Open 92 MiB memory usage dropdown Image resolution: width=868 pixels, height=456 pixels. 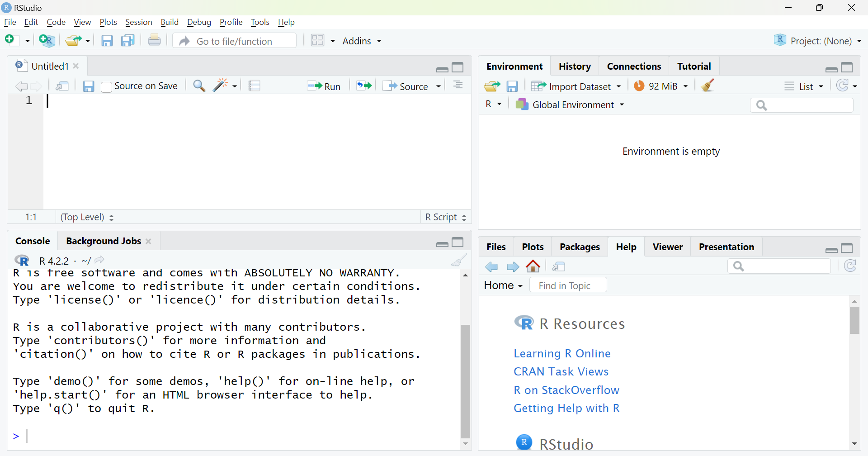click(661, 86)
